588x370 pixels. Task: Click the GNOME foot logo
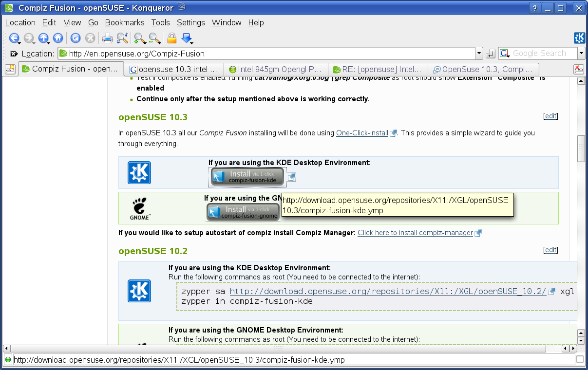click(140, 209)
